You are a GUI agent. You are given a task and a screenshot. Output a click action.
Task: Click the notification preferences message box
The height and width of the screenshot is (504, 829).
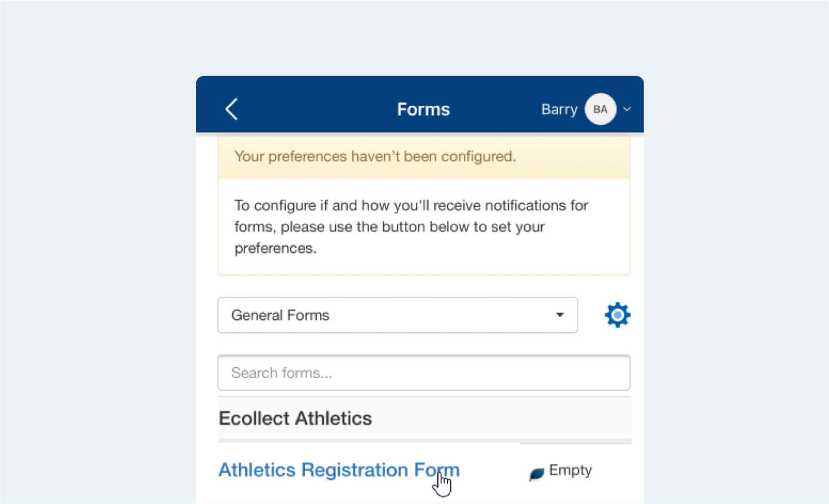(411, 226)
